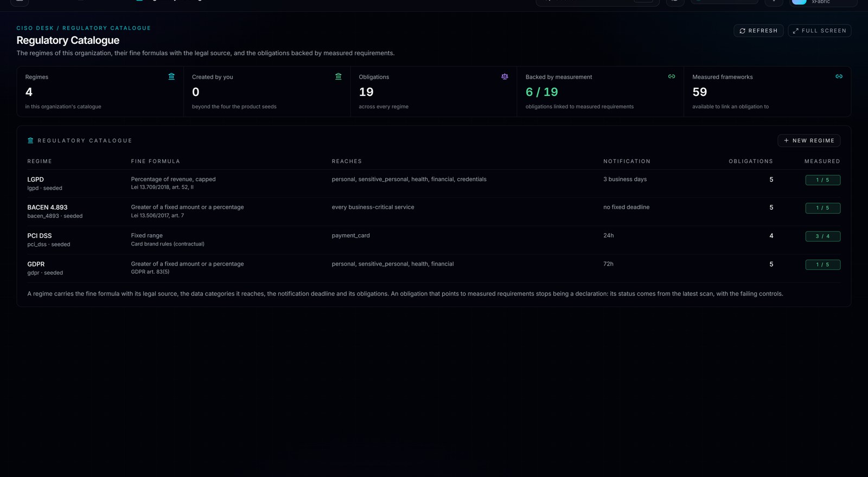The image size is (868, 477).
Task: Open Full Screen view
Action: 819,31
